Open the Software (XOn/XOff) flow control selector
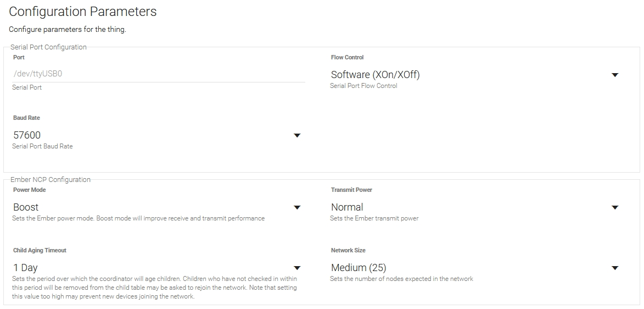Screen dimensions: 644x309 coord(376,75)
